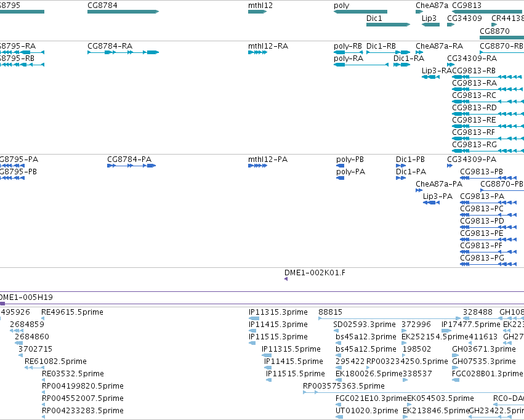This screenshot has width=524, height=420.
Task: Select the 3702715 EST label
Action: 35,349
